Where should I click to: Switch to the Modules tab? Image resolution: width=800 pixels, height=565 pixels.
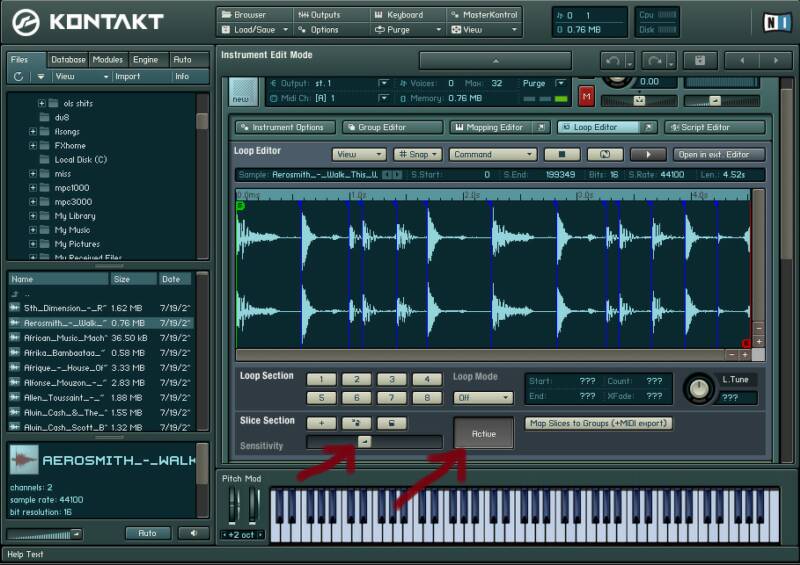[x=108, y=60]
